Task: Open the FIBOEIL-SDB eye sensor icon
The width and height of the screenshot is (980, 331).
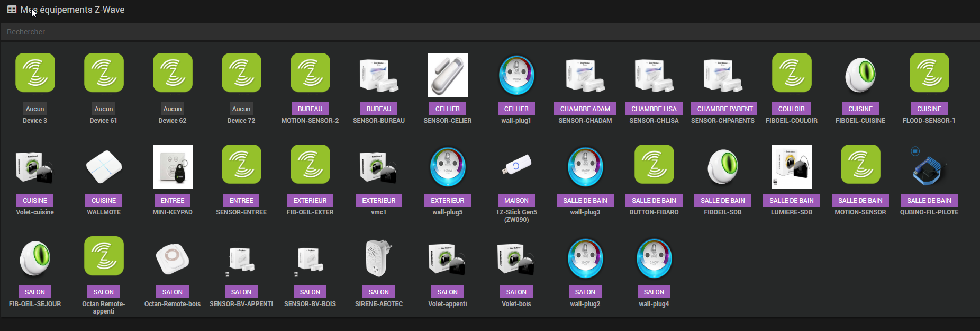Action: [723, 167]
